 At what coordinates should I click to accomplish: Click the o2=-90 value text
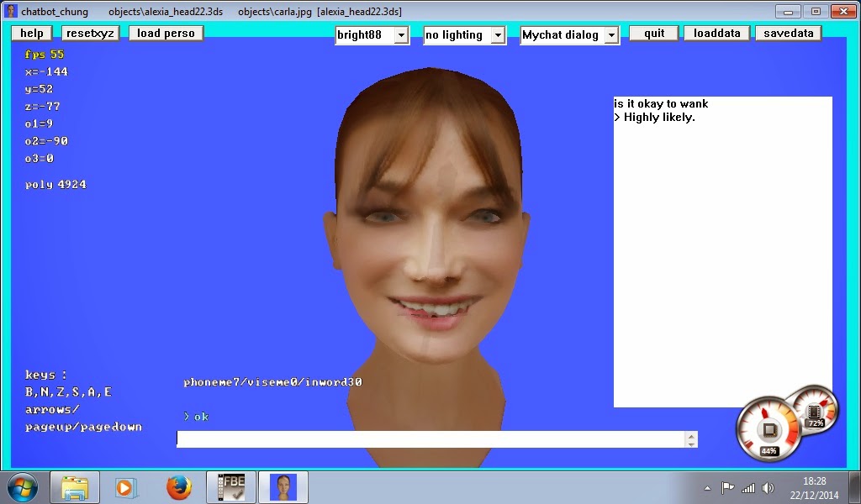(x=46, y=141)
